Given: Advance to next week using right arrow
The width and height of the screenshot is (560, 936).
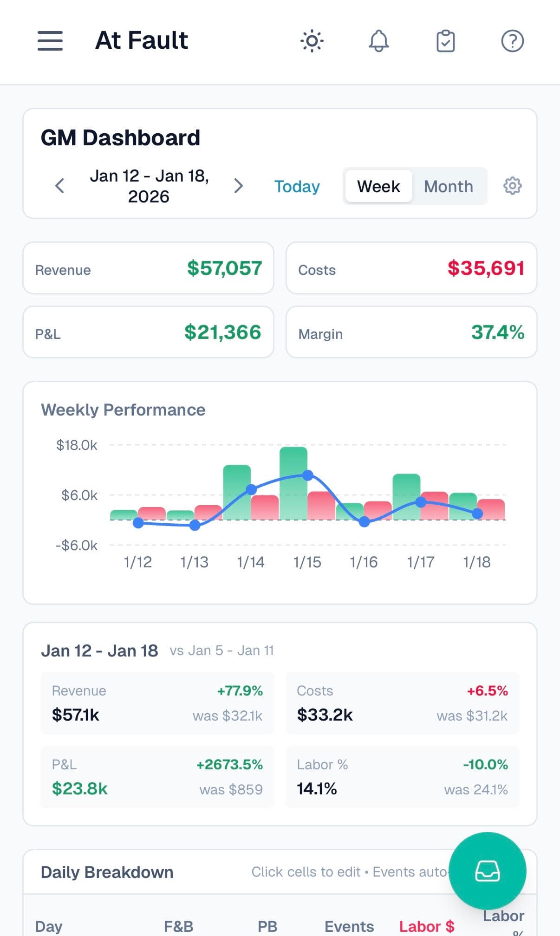Looking at the screenshot, I should 239,186.
